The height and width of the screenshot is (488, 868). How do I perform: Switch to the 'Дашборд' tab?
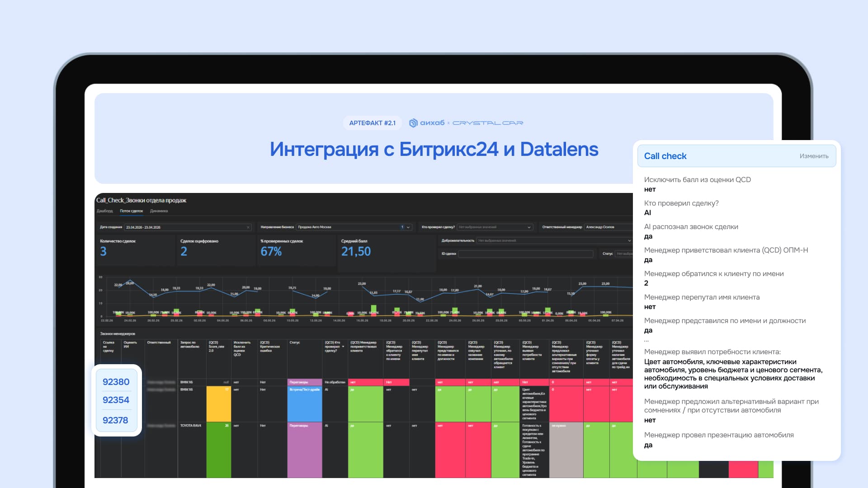pyautogui.click(x=104, y=211)
